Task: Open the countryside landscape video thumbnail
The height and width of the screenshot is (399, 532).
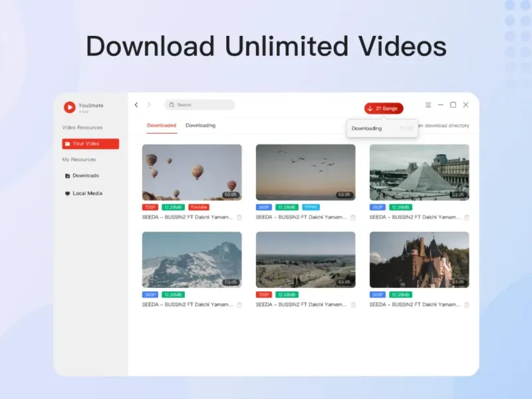Action: [x=306, y=260]
